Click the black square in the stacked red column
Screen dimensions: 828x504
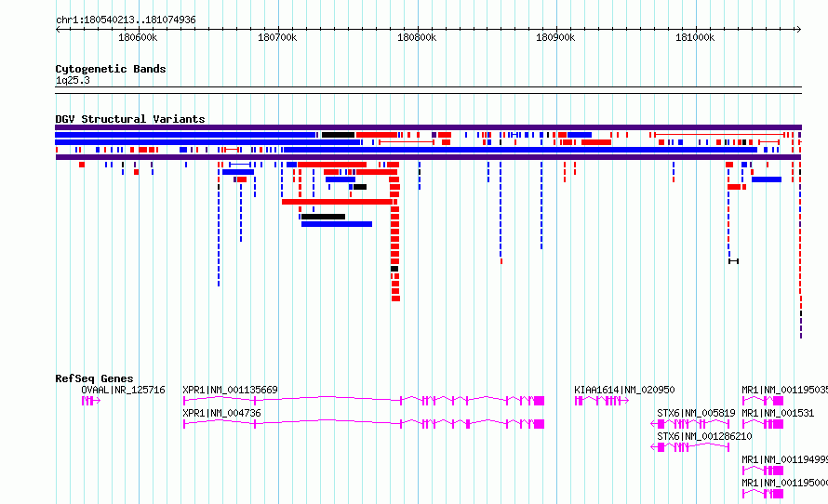[x=394, y=269]
